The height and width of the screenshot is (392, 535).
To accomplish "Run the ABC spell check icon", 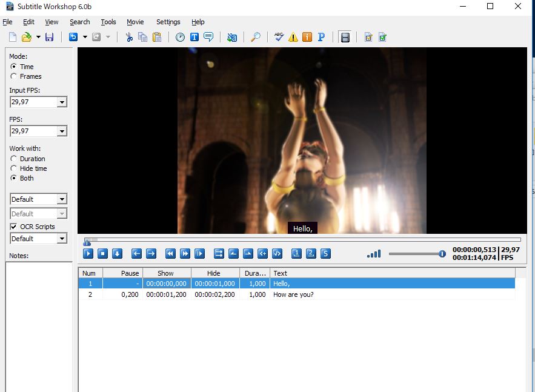I will [279, 37].
